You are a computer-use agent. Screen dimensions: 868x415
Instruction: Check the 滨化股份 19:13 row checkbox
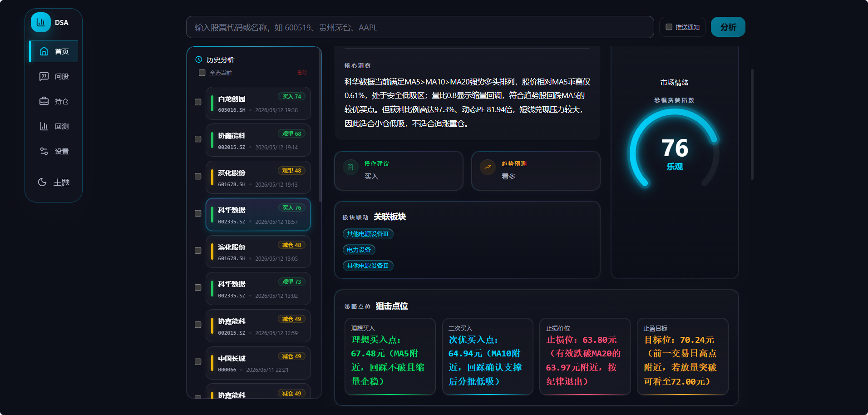coord(198,176)
